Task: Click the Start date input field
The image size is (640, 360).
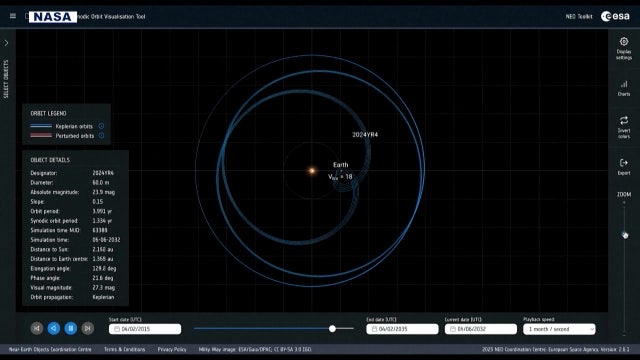Action: (145, 329)
